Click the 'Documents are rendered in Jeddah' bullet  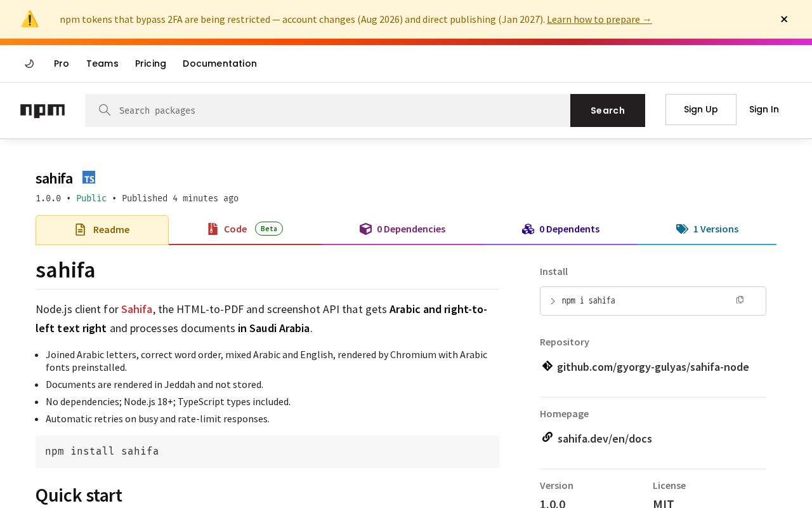point(154,384)
